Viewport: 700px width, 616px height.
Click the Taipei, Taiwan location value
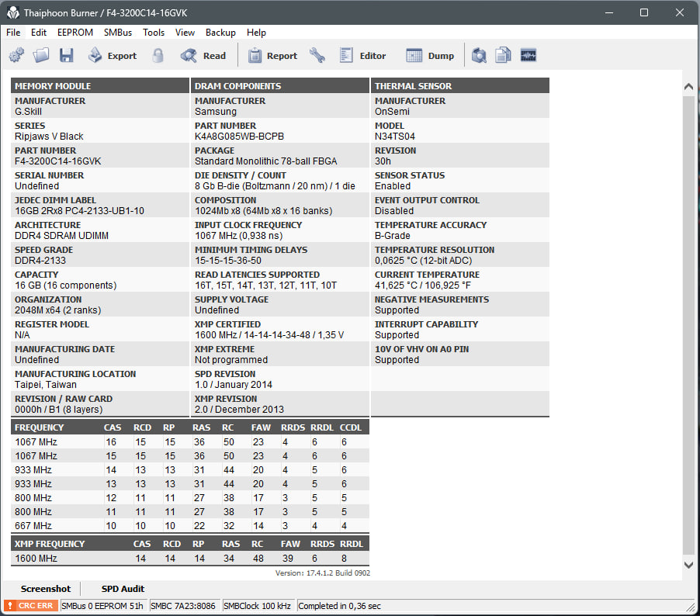46,384
